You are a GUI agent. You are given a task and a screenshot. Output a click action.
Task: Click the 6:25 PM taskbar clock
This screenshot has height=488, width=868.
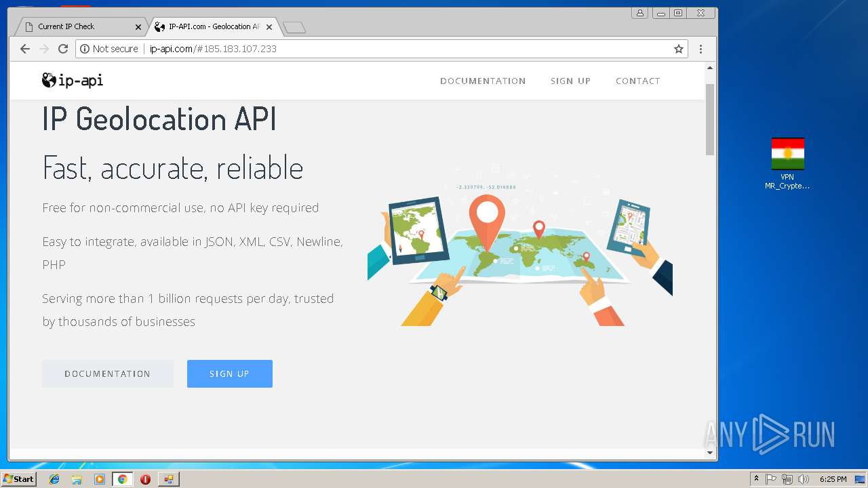click(x=833, y=479)
